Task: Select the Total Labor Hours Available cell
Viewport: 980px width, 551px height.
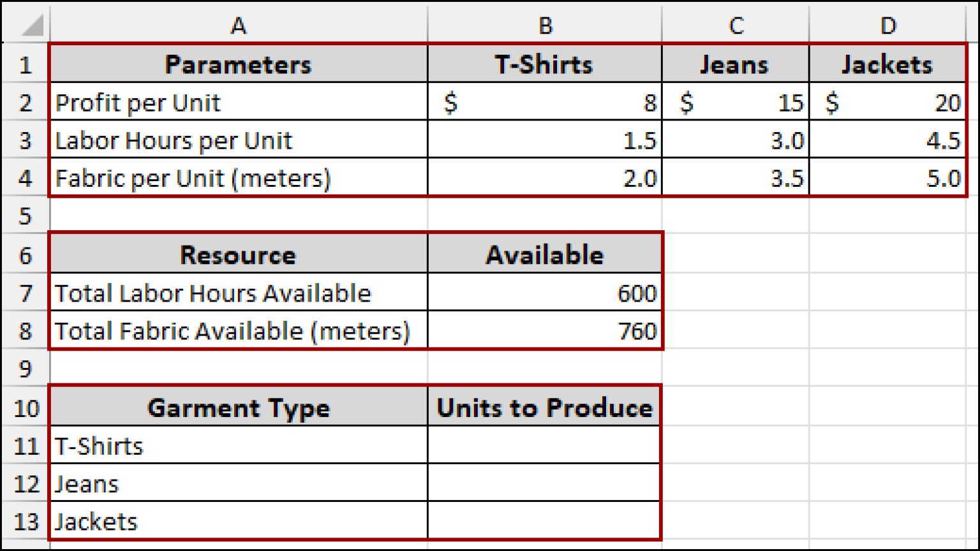Action: (239, 293)
